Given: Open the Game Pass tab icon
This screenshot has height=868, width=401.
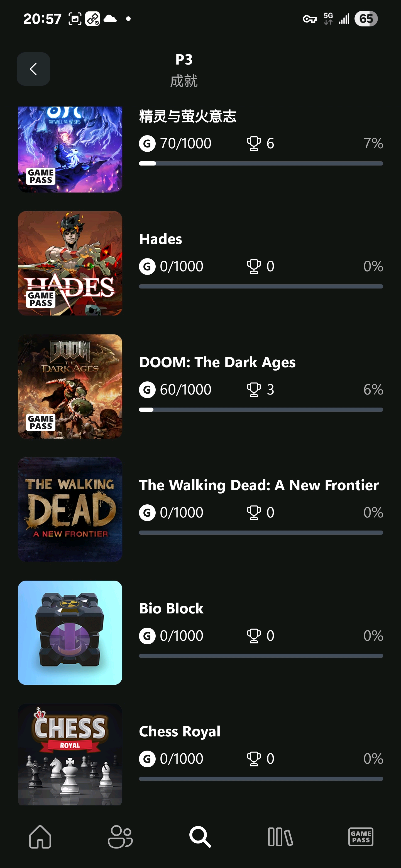Looking at the screenshot, I should (x=361, y=836).
